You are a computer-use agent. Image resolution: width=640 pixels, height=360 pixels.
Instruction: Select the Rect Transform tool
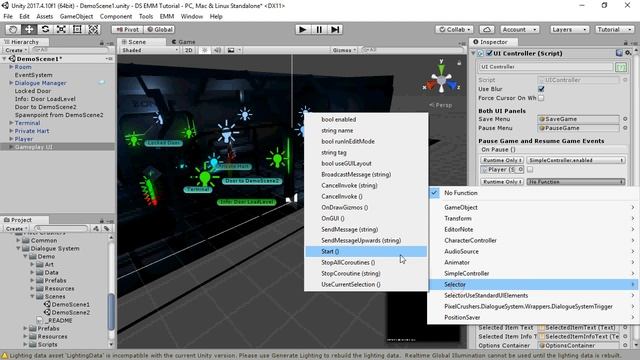point(77,29)
